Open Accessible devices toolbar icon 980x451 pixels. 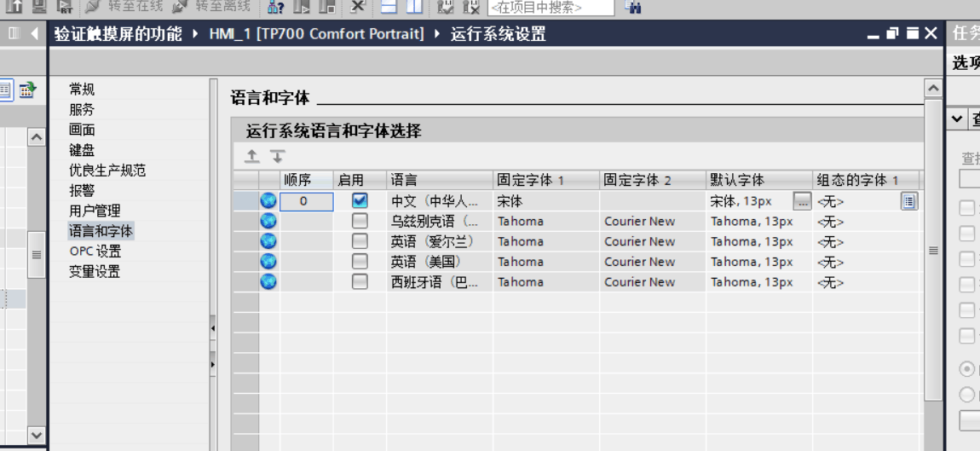pos(275,7)
